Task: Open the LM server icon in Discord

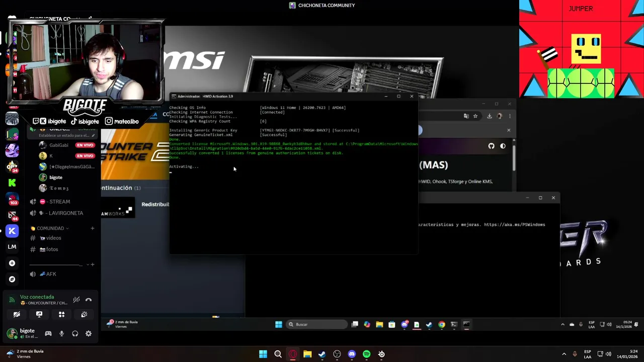Action: 12,247
